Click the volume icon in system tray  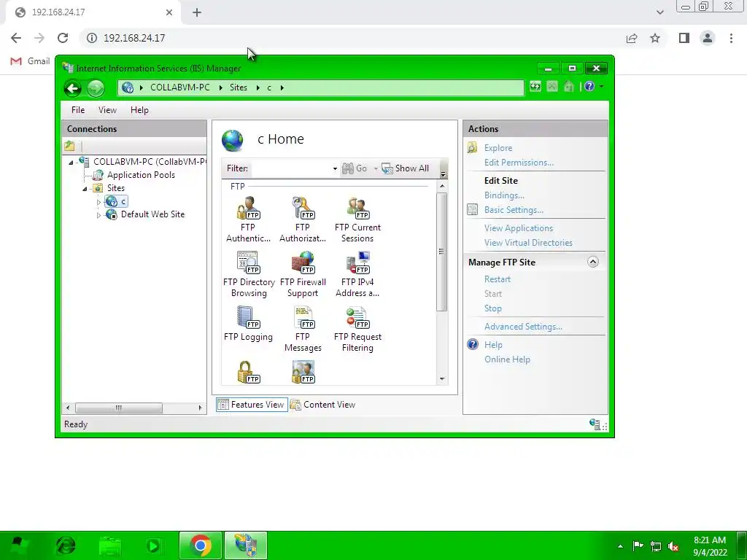point(673,546)
